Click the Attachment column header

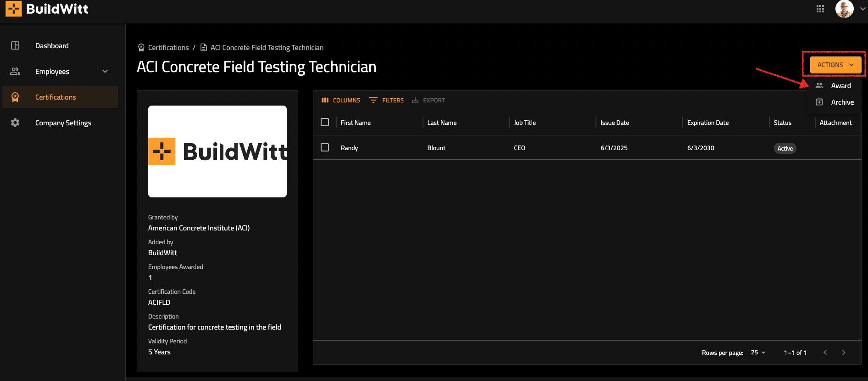[836, 123]
